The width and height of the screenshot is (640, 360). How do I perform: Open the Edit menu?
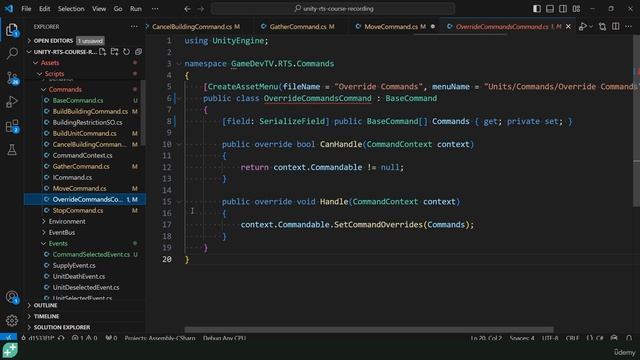coord(44,9)
